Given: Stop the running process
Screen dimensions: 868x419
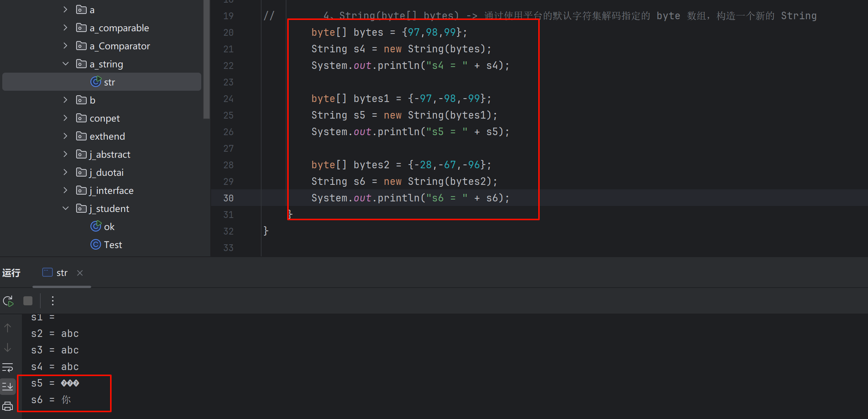Looking at the screenshot, I should (x=28, y=301).
